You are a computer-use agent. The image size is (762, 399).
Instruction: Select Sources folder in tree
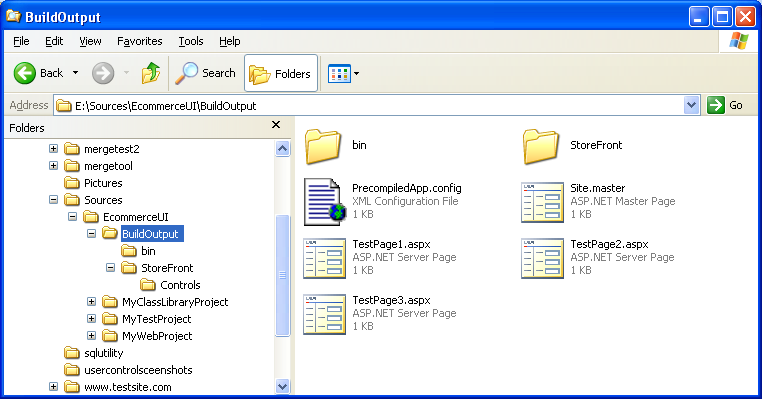pyautogui.click(x=93, y=200)
